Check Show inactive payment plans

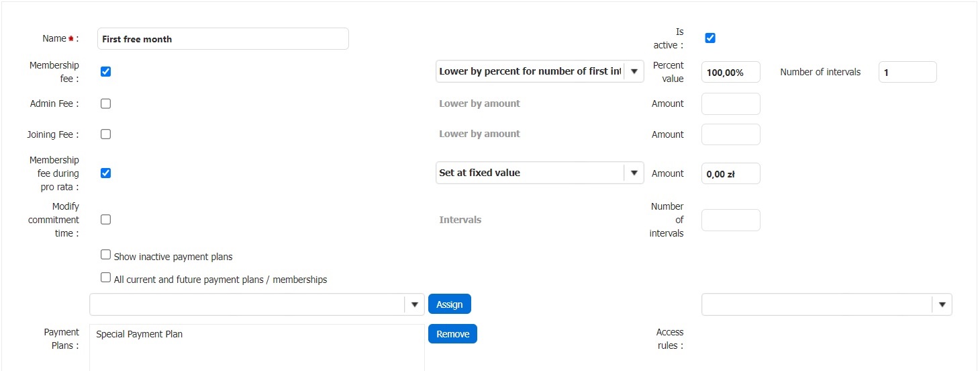coord(105,255)
